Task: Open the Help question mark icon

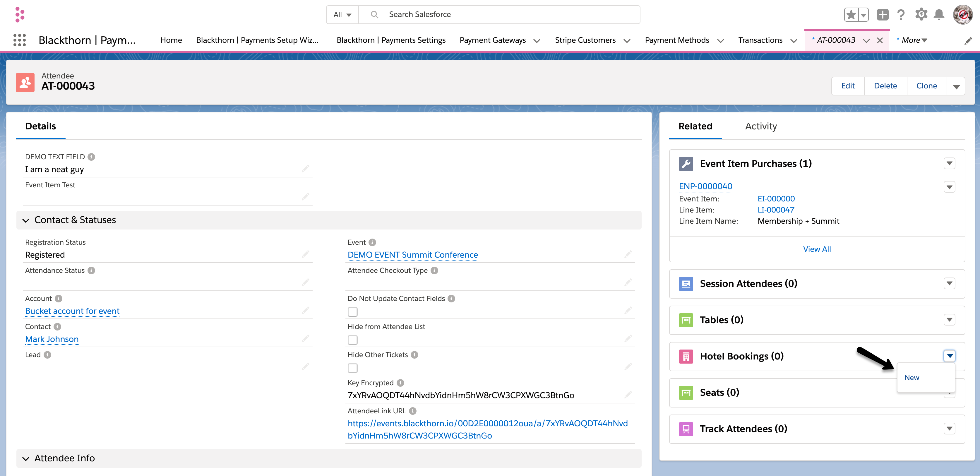Action: click(x=900, y=15)
